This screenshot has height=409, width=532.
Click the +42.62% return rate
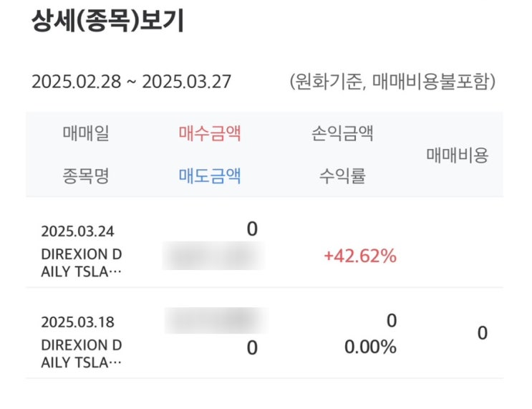click(361, 256)
